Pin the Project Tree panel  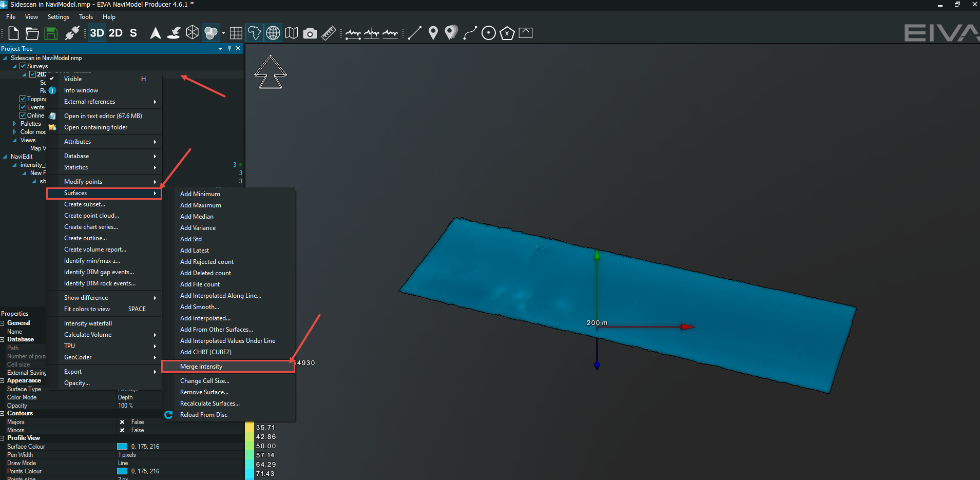(229, 48)
